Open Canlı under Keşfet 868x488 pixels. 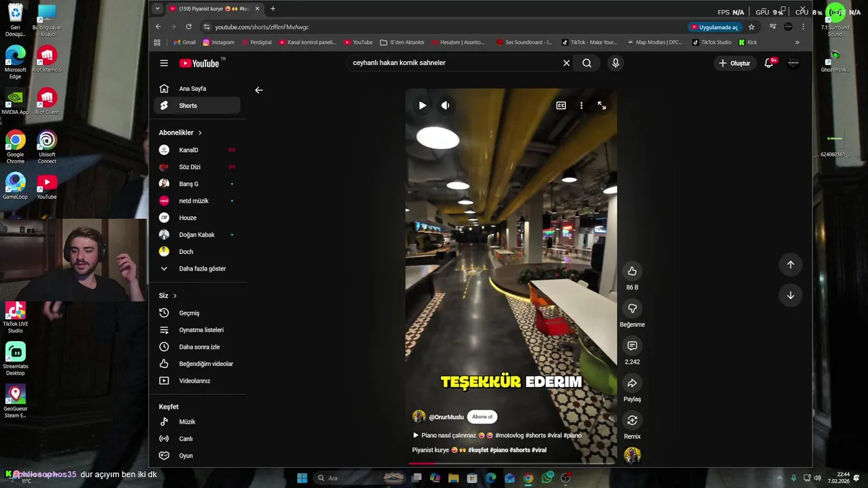click(197, 439)
